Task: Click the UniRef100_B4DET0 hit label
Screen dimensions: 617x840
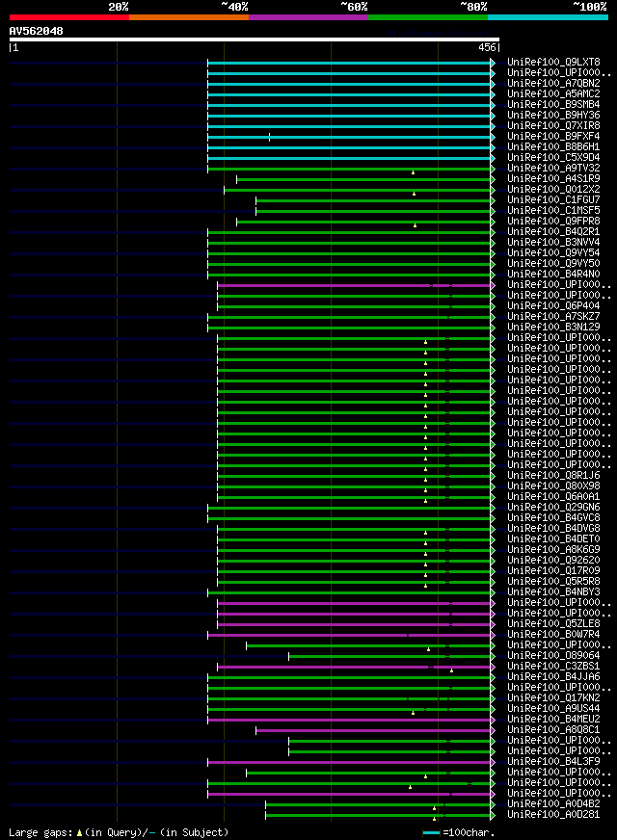Action: click(553, 538)
